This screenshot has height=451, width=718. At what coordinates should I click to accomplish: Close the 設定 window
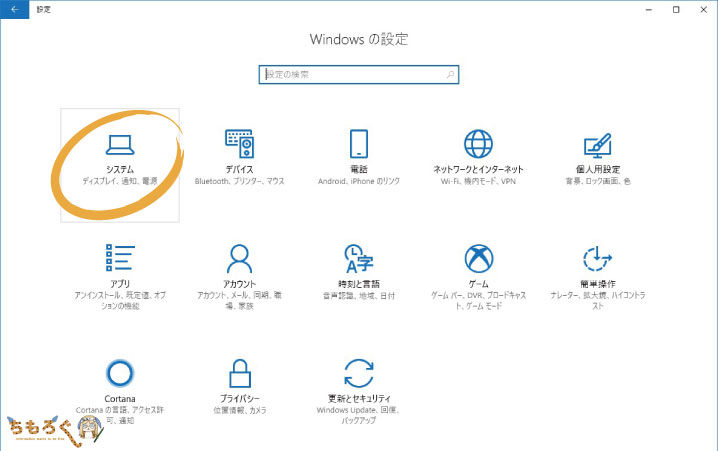pos(704,9)
